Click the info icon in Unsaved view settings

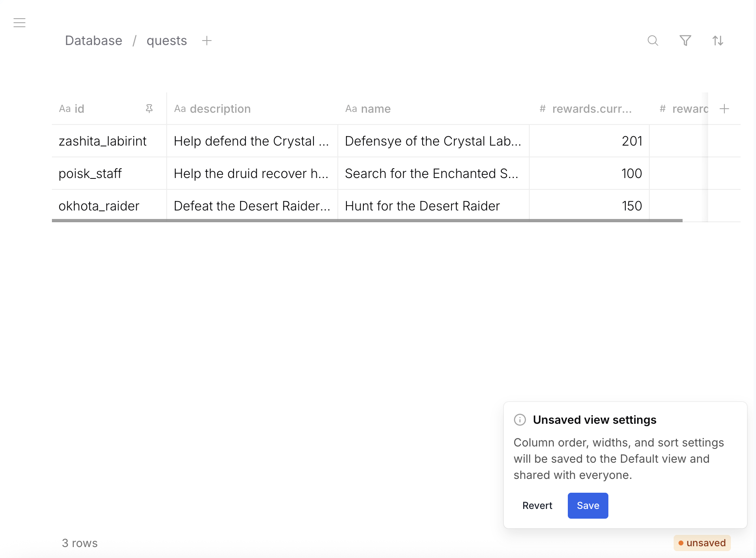pyautogui.click(x=520, y=420)
